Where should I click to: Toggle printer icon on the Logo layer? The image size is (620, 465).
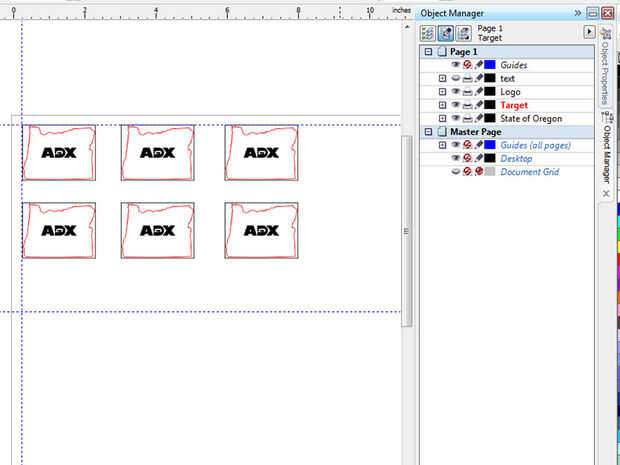pos(467,92)
